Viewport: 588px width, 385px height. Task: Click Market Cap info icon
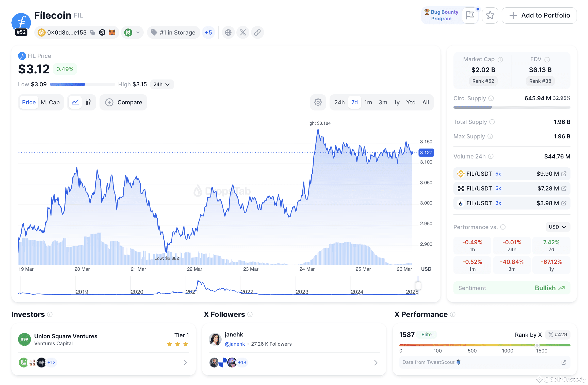[500, 59]
